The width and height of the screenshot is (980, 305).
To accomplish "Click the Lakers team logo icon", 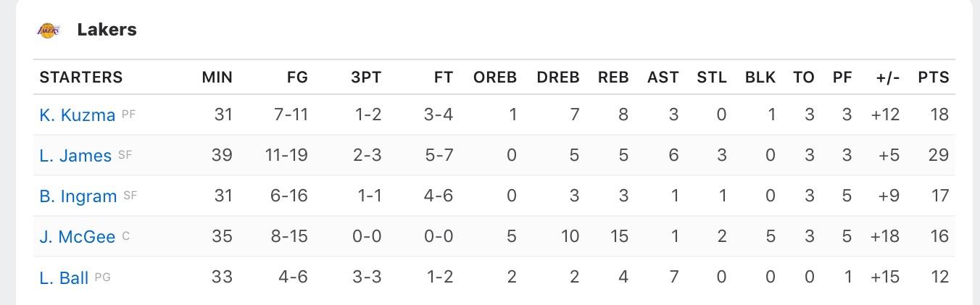I will (49, 30).
